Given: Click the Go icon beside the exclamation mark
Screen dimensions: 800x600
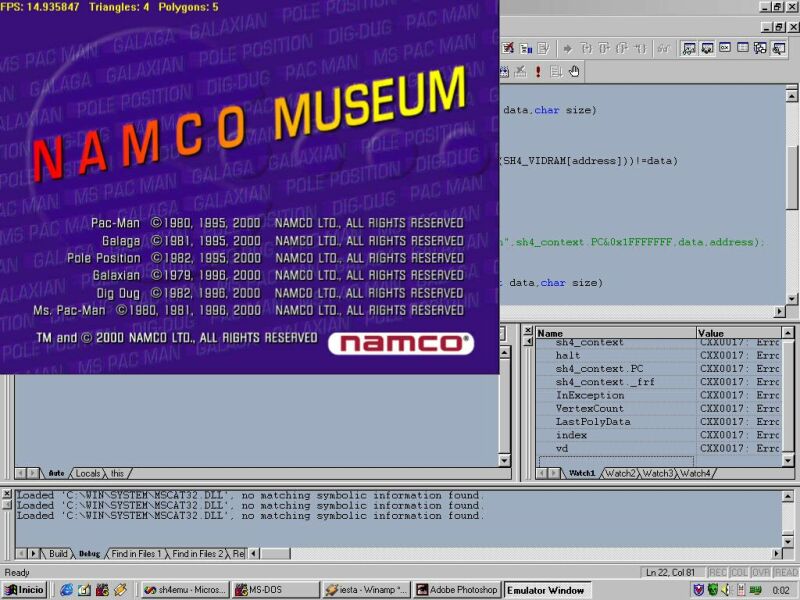Looking at the screenshot, I should coord(556,71).
